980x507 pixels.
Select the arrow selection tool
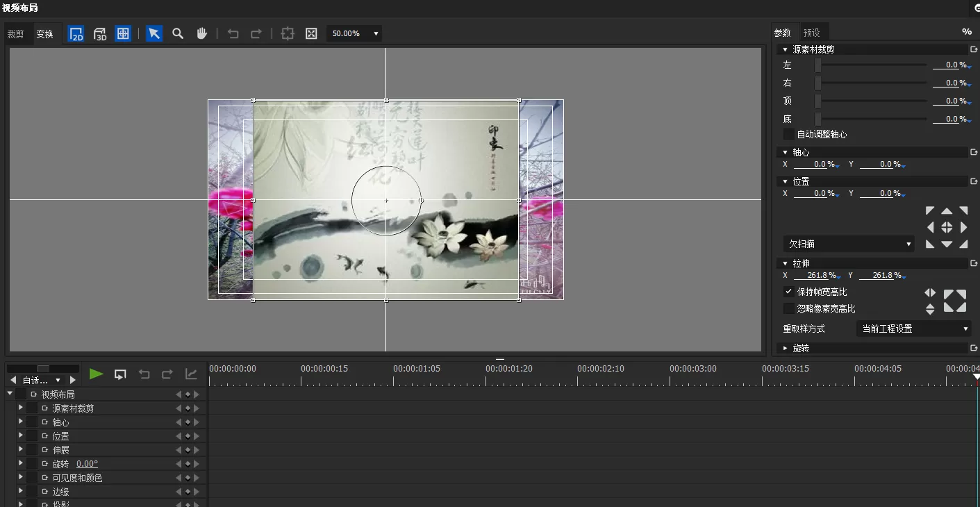154,33
